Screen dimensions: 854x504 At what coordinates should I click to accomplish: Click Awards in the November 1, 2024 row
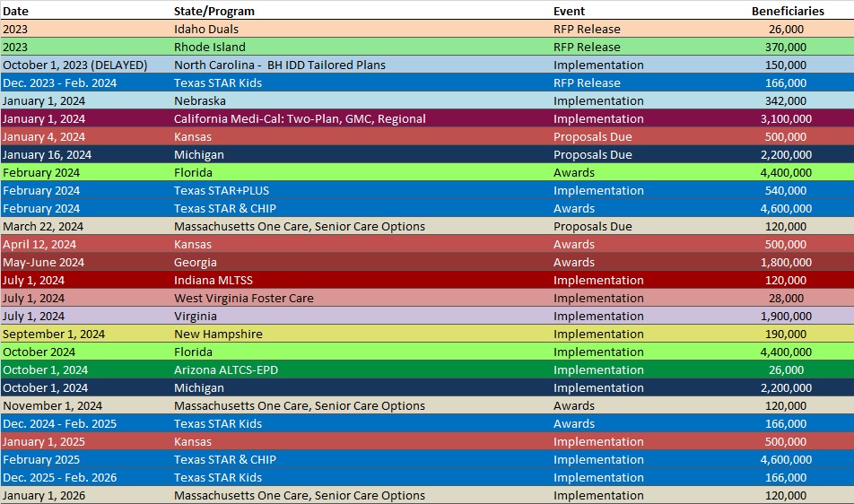(574, 406)
